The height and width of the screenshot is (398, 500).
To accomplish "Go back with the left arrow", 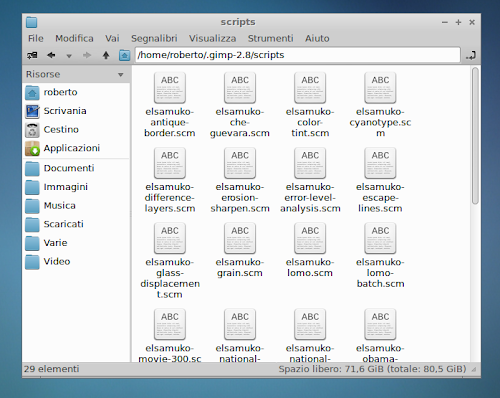I will pyautogui.click(x=51, y=55).
